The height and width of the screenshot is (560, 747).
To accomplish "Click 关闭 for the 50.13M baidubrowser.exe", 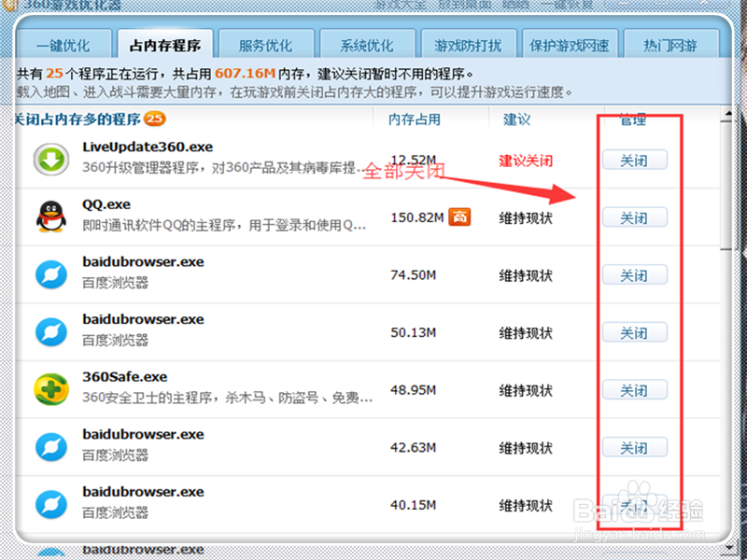I will (635, 332).
